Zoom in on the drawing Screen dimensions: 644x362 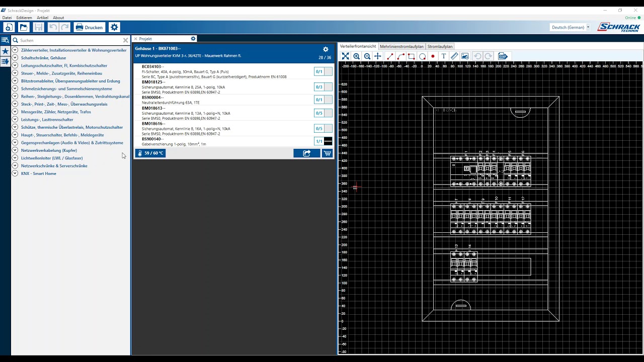(x=356, y=56)
